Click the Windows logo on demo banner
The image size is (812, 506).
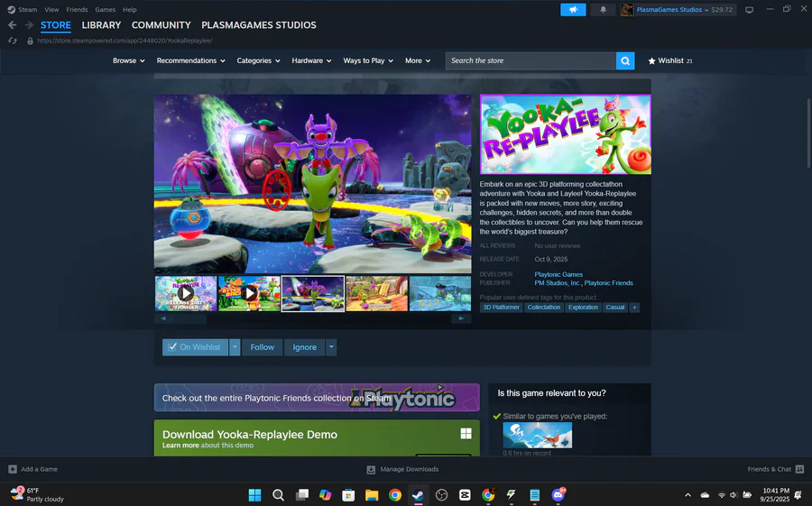pos(466,434)
